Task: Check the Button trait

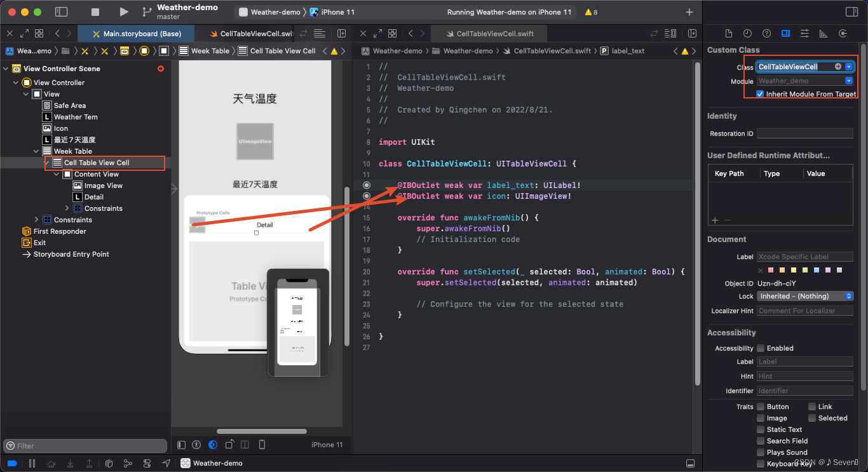Action: (x=761, y=407)
